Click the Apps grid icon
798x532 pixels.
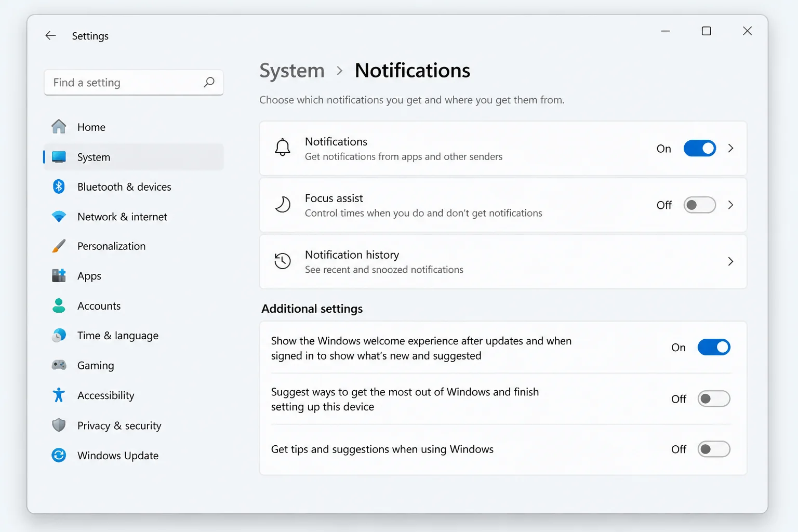click(x=59, y=275)
